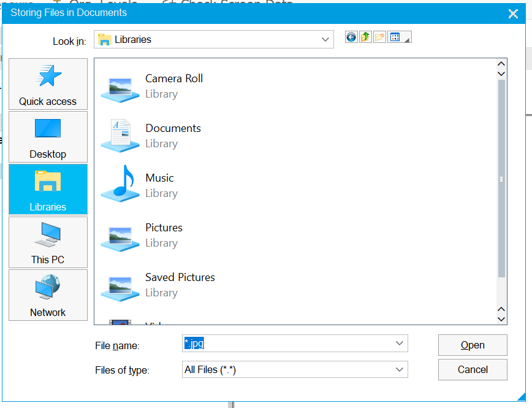
Task: Click the resize grip at dialog corner
Action: pyautogui.click(x=521, y=396)
